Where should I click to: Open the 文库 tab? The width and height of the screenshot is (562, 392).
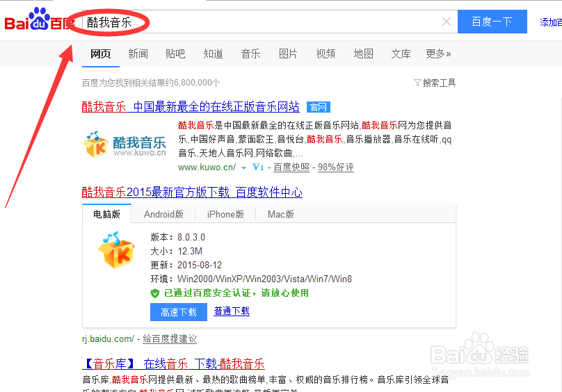click(401, 54)
